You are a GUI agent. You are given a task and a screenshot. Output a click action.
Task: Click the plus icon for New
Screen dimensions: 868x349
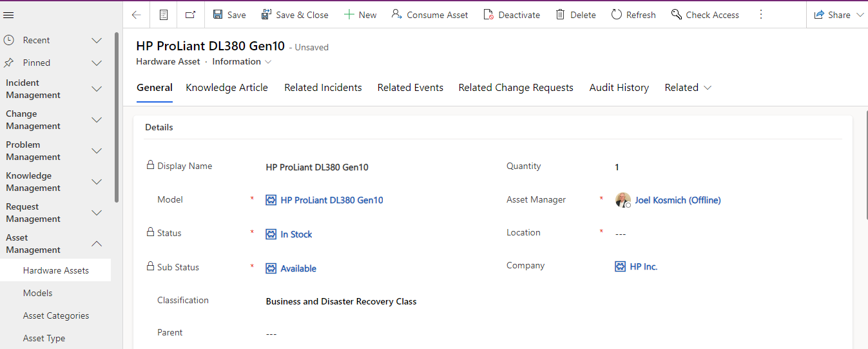[x=349, y=14]
